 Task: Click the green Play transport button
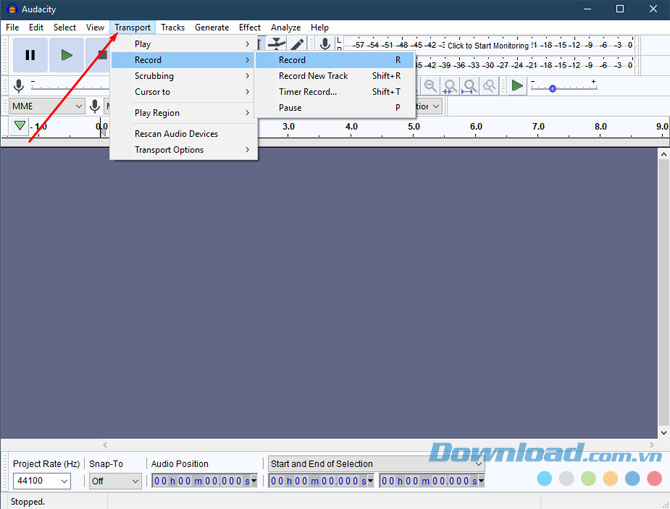point(66,55)
